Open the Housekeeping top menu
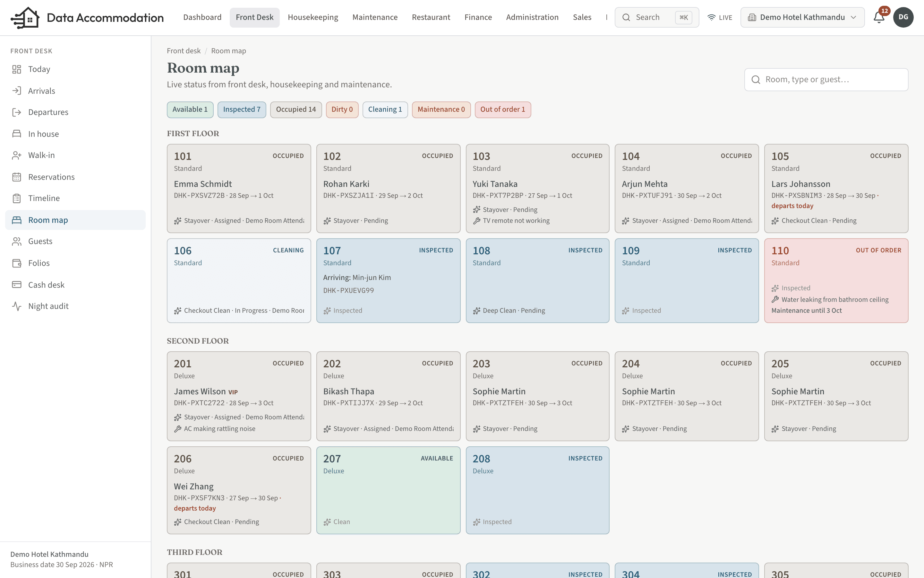 pyautogui.click(x=313, y=17)
